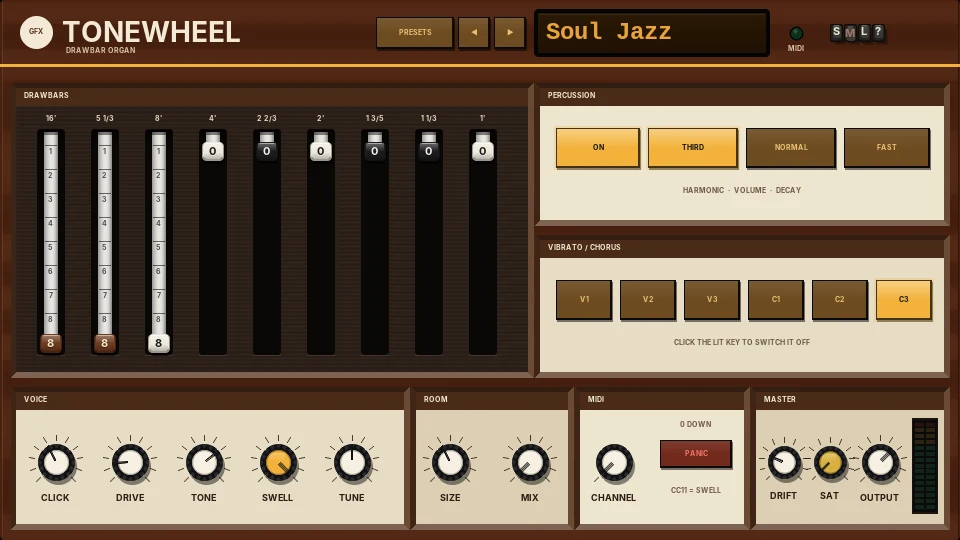
Task: Select V1 vibrato mode
Action: click(x=584, y=299)
